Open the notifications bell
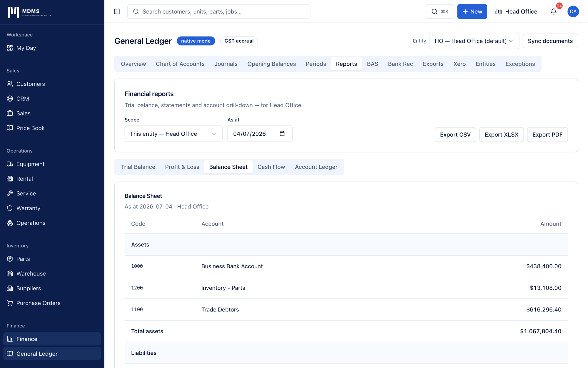The image size is (588, 368). 554,11
